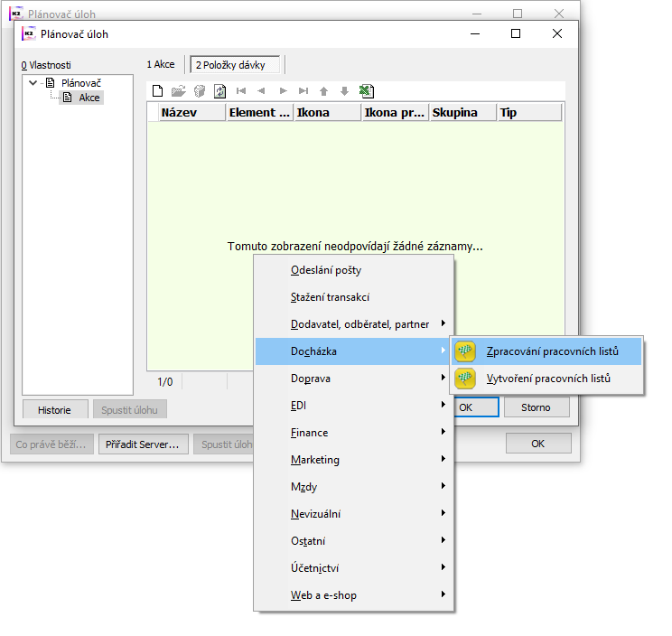Go to the first record arrow
The height and width of the screenshot is (636, 672).
click(x=241, y=91)
